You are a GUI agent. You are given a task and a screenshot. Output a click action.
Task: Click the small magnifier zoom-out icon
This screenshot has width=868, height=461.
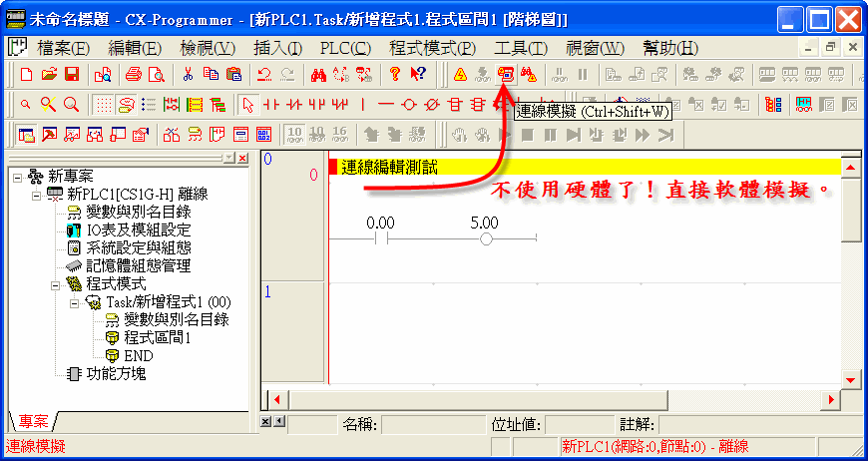tap(26, 104)
